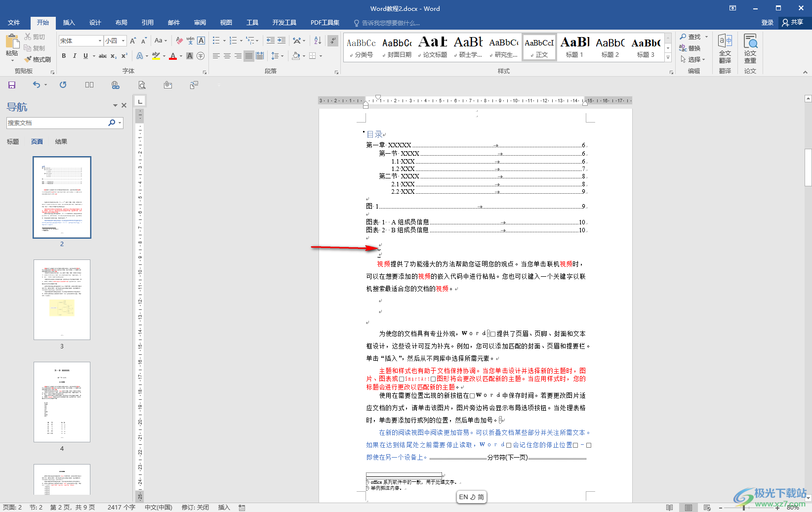Screen dimensions: 812x512
Task: Undo last action
Action: [37, 85]
